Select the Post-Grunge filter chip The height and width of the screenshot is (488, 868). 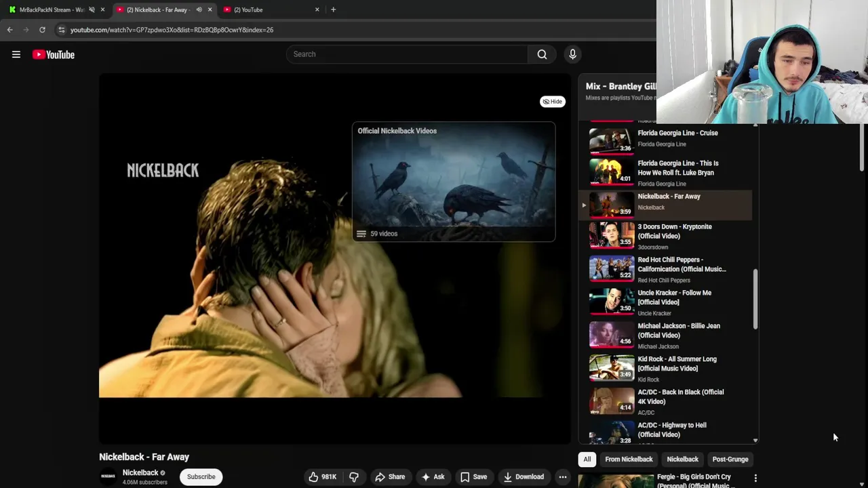[x=730, y=460]
